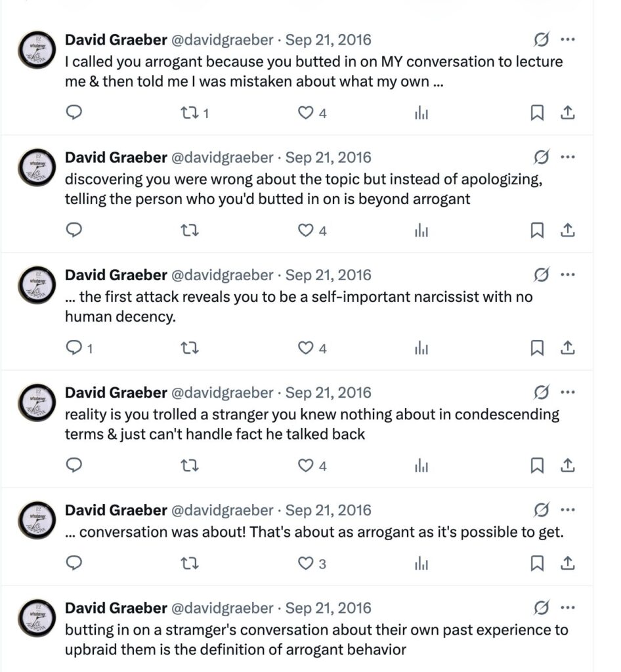Open Grok icon on "butting in on a stramger's" tweet
The width and height of the screenshot is (621, 672).
(x=542, y=607)
